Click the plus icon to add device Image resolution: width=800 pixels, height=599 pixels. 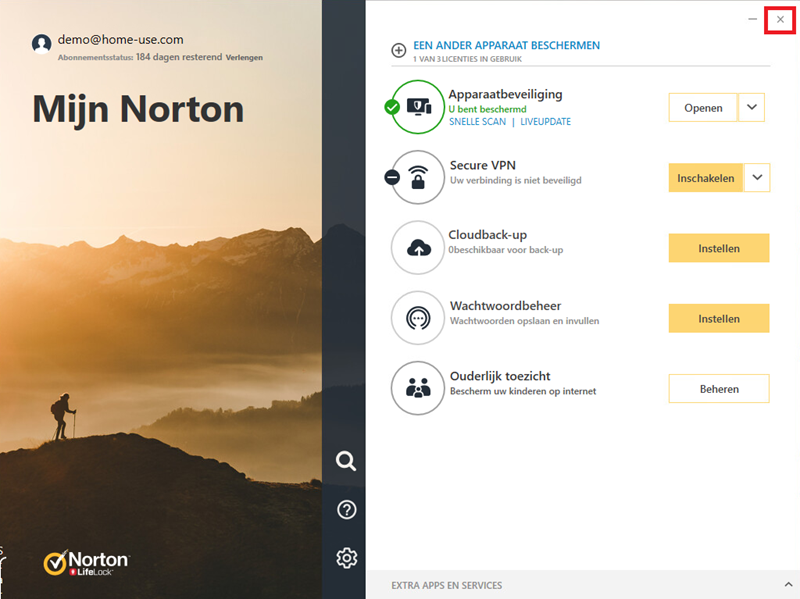pyautogui.click(x=398, y=50)
